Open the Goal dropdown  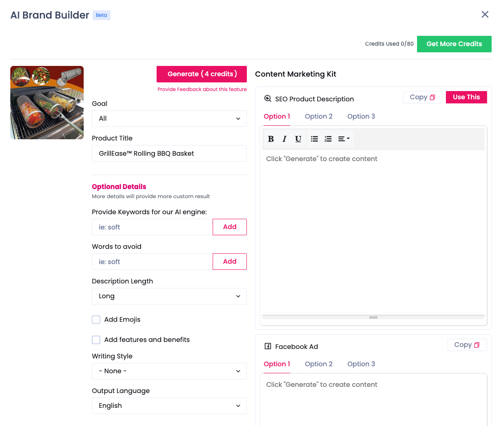click(169, 118)
